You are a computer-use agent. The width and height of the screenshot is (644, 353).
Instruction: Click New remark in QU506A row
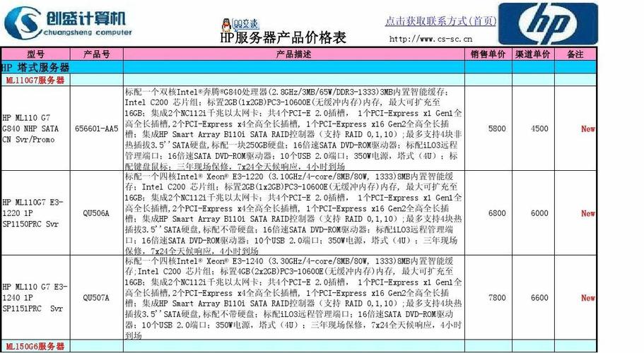click(x=587, y=213)
